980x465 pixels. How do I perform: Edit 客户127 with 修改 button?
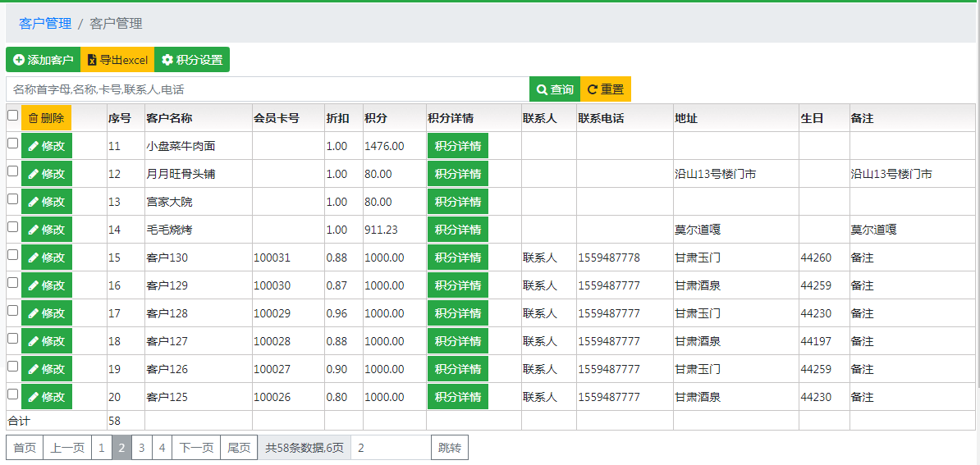pos(46,341)
